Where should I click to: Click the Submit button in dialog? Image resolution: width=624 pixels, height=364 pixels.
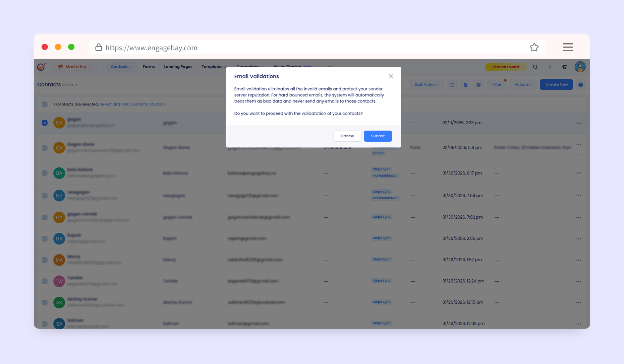[378, 136]
